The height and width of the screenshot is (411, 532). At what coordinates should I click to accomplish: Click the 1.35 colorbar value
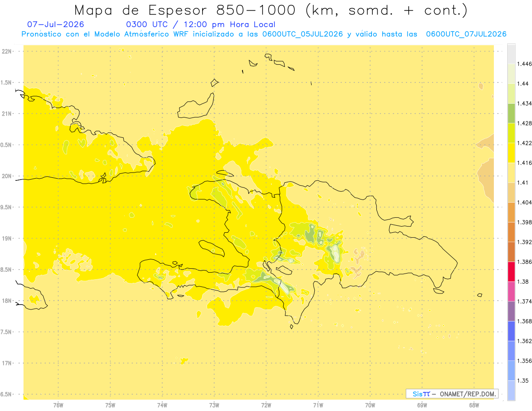click(523, 380)
